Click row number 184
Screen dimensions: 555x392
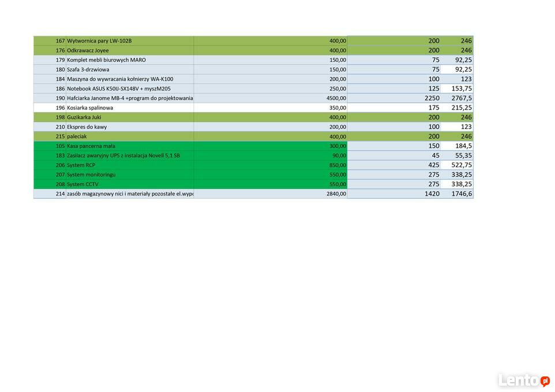50,79
